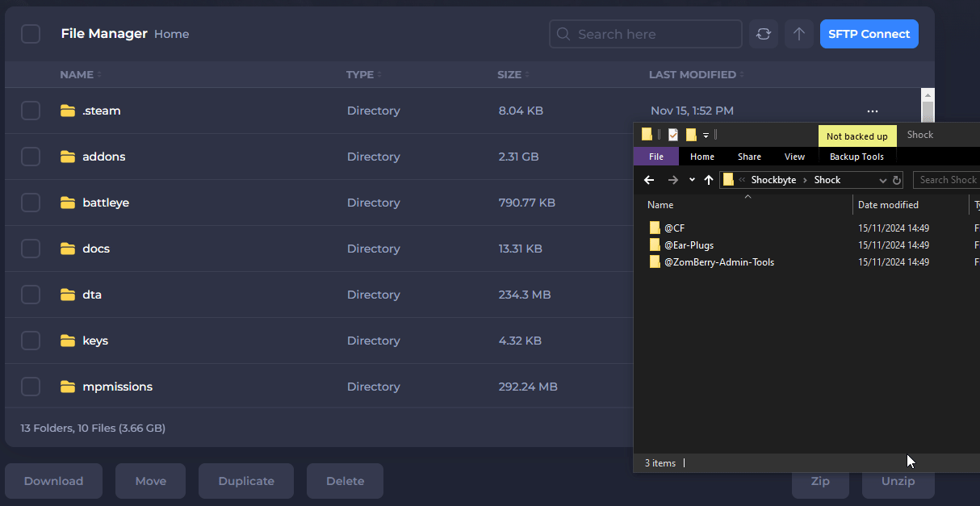Viewport: 980px width, 506px height.
Task: Open the Backup Tools ribbon tab
Action: click(x=856, y=157)
